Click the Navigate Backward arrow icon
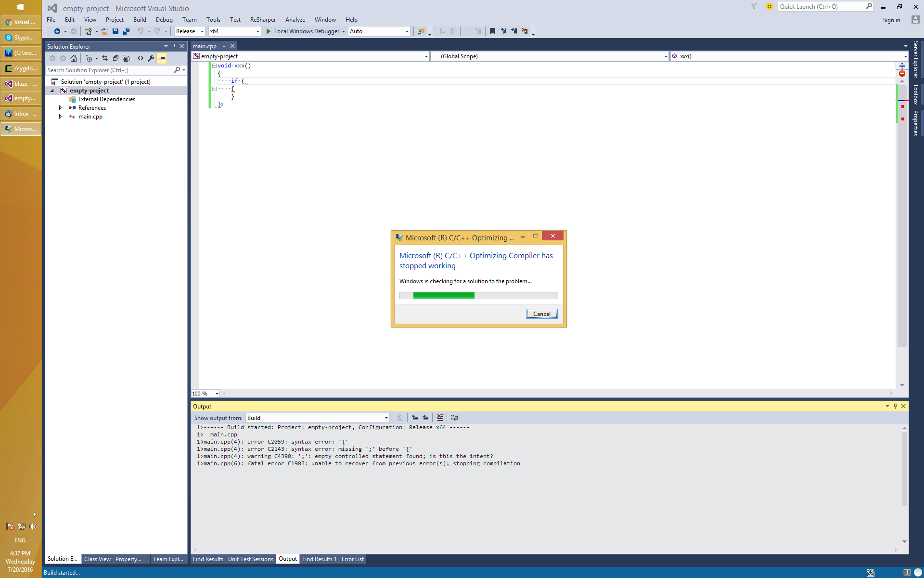The height and width of the screenshot is (578, 924). coord(57,31)
